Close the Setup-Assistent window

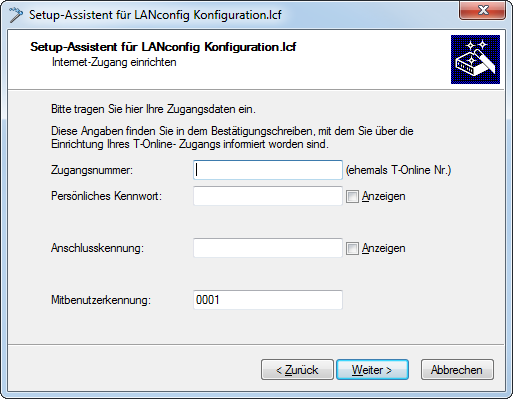[482, 10]
